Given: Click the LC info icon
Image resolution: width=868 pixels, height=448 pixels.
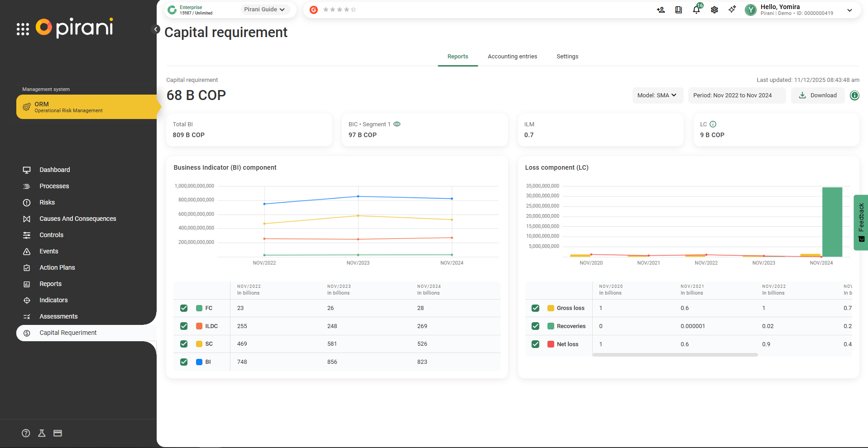Looking at the screenshot, I should tap(713, 124).
